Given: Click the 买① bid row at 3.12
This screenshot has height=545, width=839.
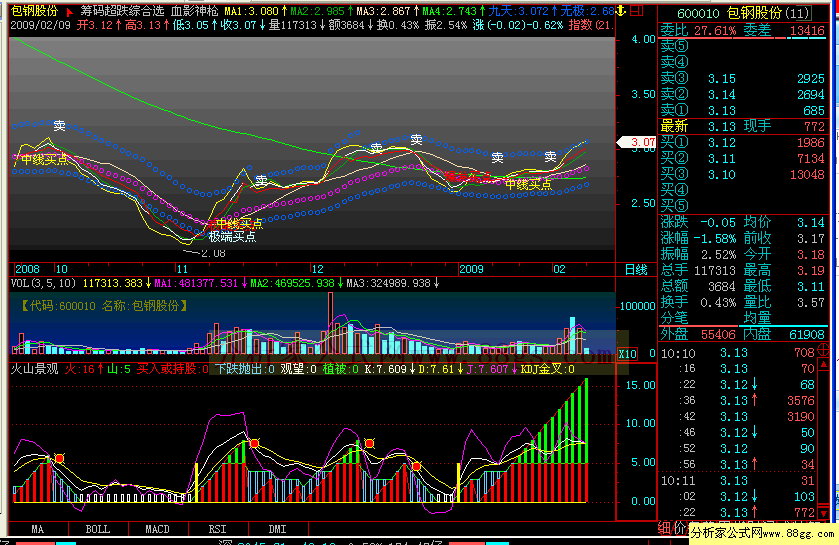Looking at the screenshot, I should pyautogui.click(x=743, y=143).
